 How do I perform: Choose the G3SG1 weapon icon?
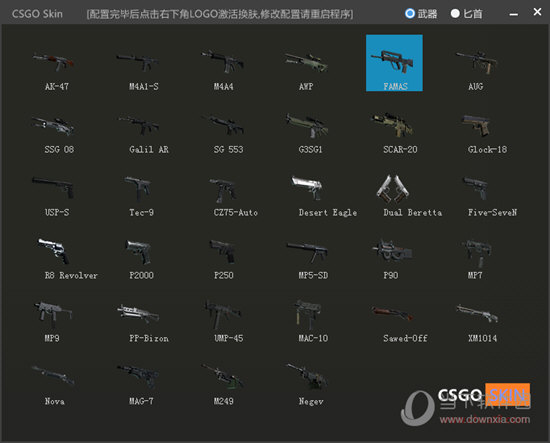[307, 126]
